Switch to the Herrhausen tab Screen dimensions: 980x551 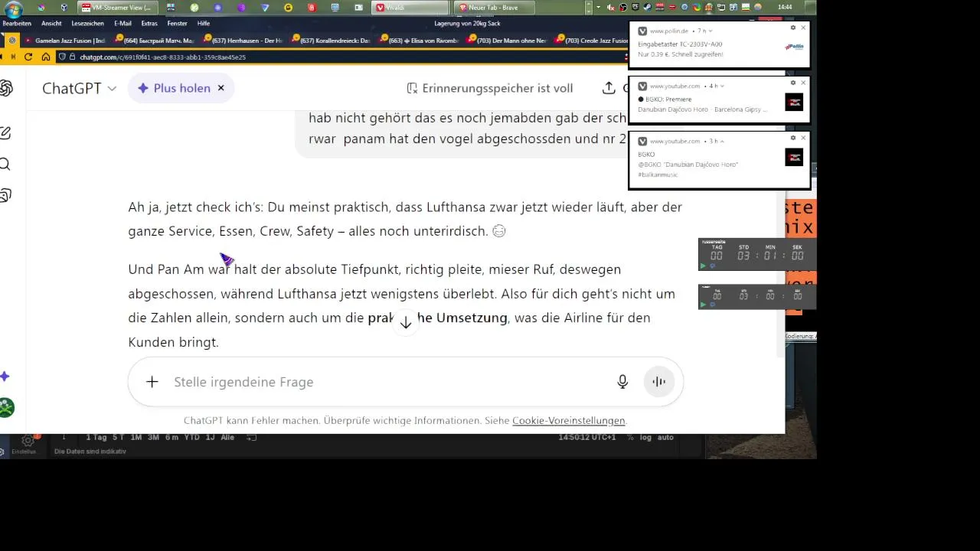(x=244, y=41)
